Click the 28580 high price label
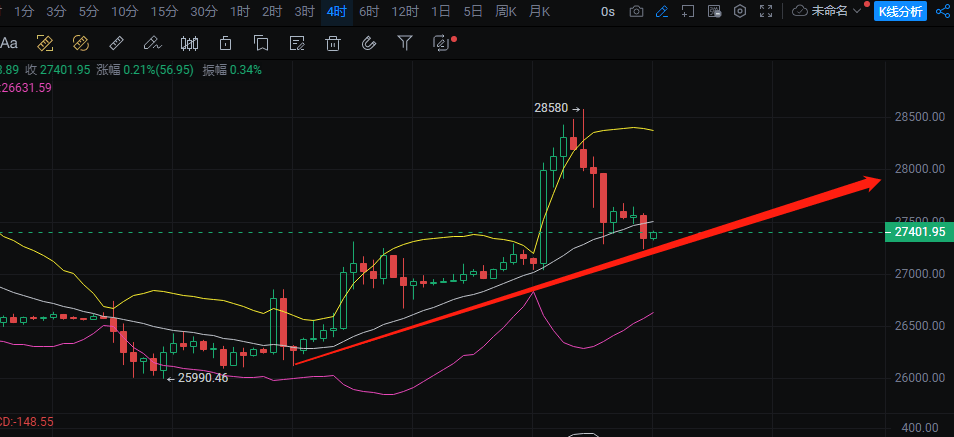The image size is (954, 437). coord(551,108)
